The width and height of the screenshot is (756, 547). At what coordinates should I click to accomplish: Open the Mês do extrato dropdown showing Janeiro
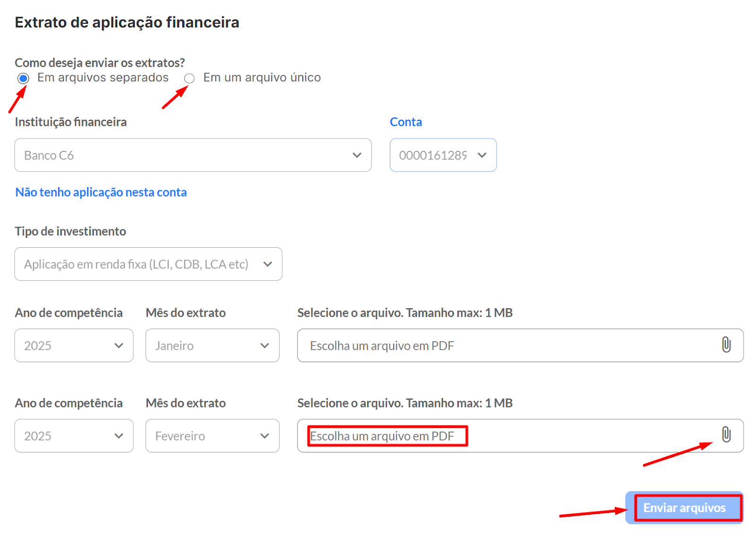[208, 346]
